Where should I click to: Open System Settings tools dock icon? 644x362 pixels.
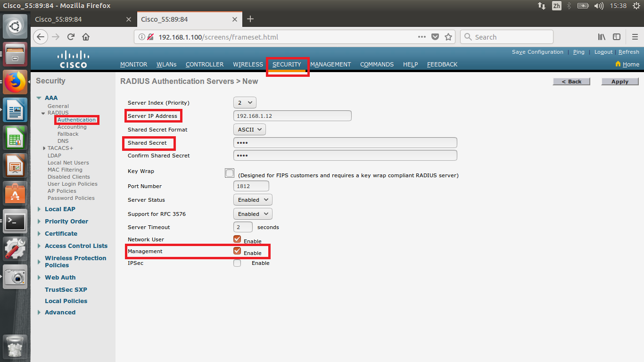pos(15,249)
